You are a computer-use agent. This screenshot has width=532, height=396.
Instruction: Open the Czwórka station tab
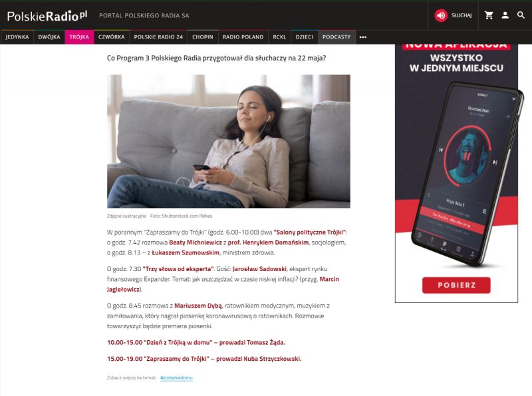point(112,37)
